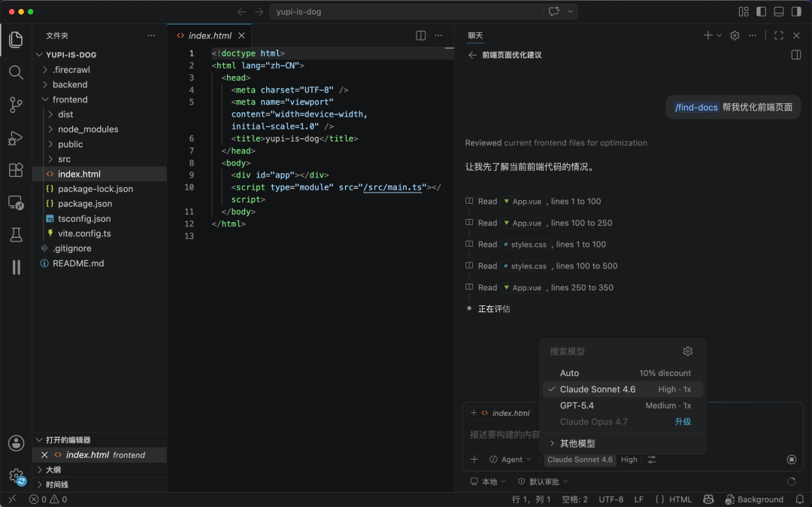812x507 pixels.
Task: Open the Explorer files view
Action: coord(16,39)
